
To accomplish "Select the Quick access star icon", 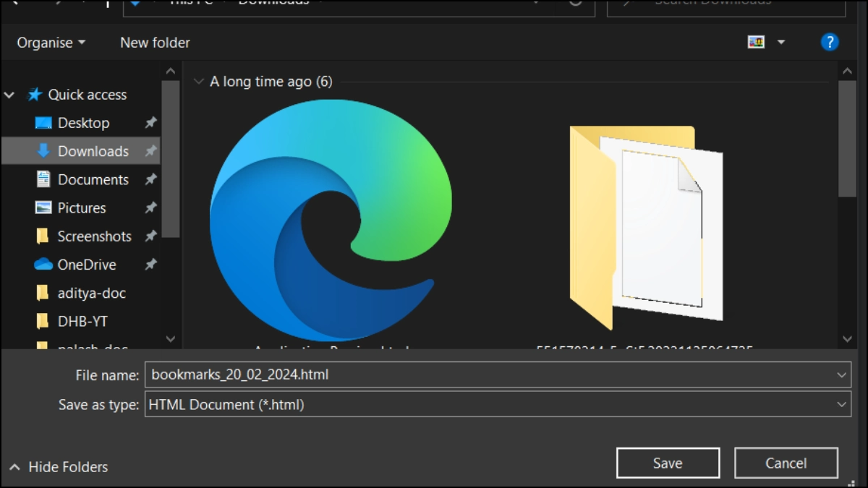I will [x=34, y=95].
